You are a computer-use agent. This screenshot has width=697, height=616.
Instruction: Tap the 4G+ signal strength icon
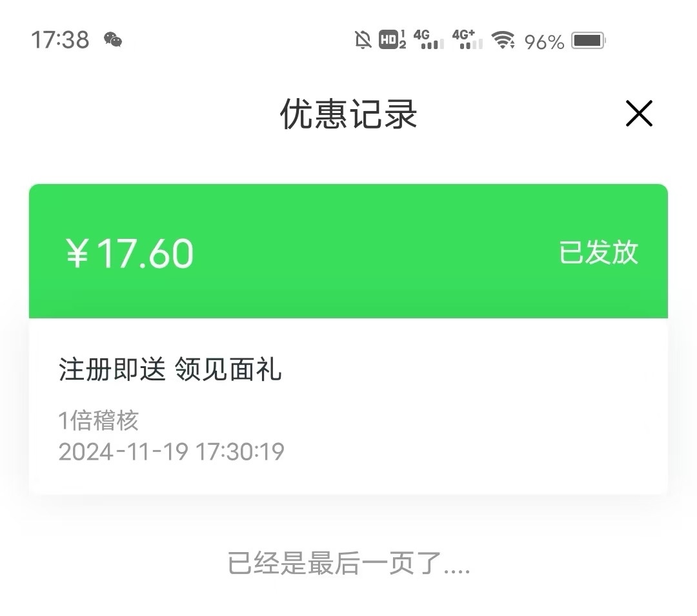pos(467,40)
